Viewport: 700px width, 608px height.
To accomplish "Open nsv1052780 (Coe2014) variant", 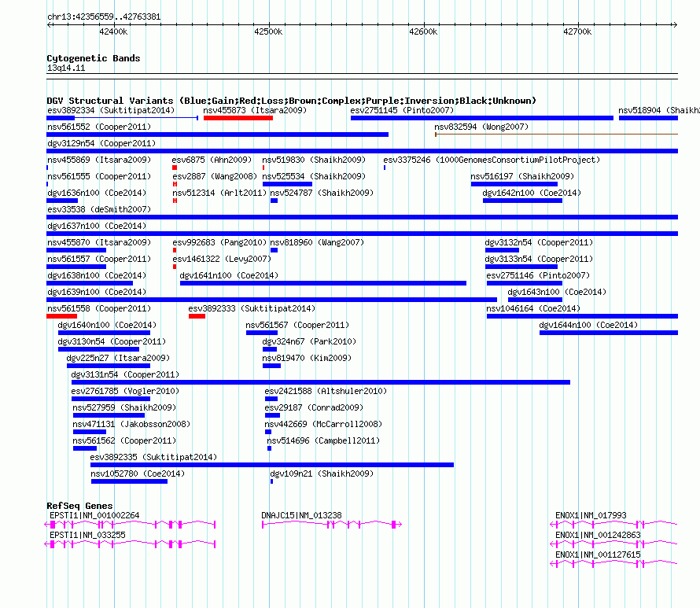I will click(x=138, y=474).
